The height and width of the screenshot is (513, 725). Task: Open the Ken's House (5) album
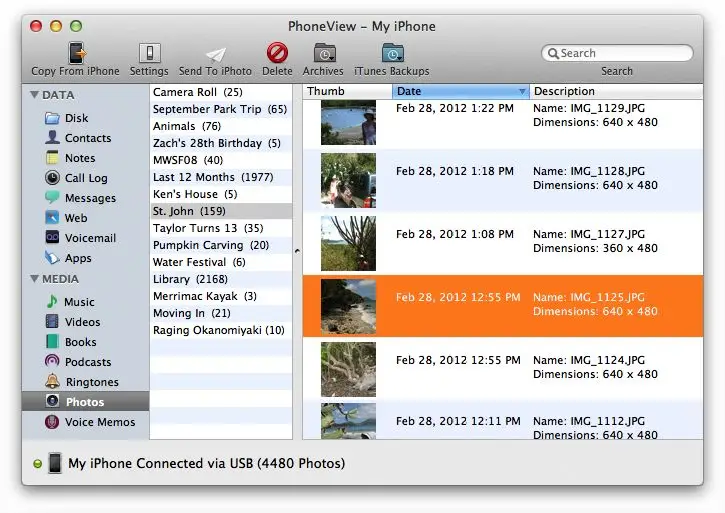(x=221, y=194)
